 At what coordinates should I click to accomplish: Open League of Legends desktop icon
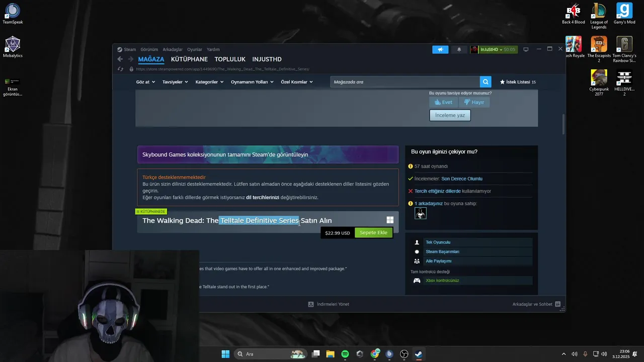(x=599, y=16)
